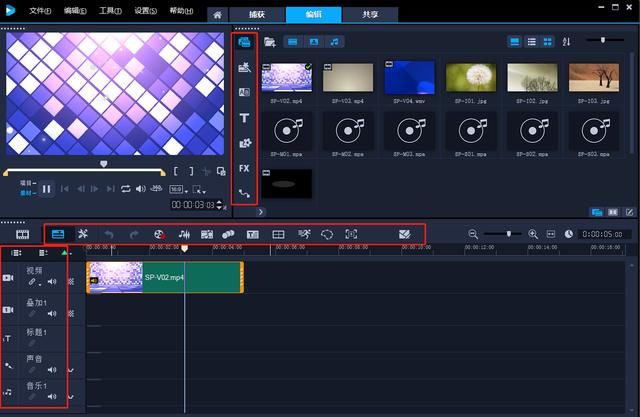Click the timeline zoom slider

(x=510, y=234)
